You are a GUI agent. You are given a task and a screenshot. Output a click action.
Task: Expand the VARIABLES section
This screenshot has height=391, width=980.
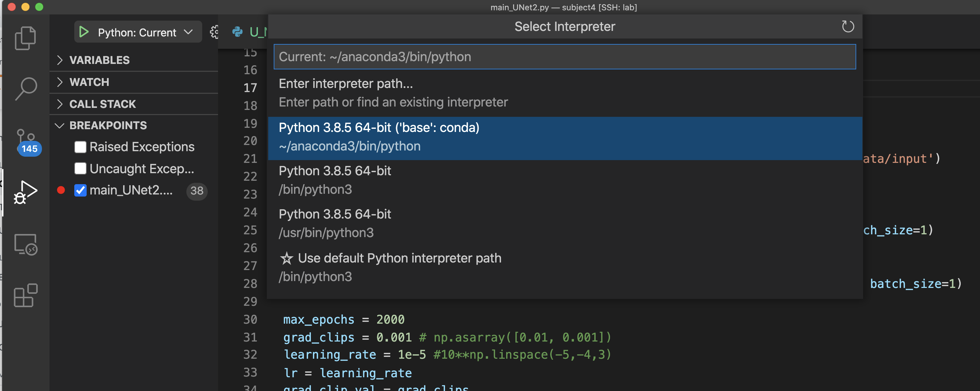(99, 60)
